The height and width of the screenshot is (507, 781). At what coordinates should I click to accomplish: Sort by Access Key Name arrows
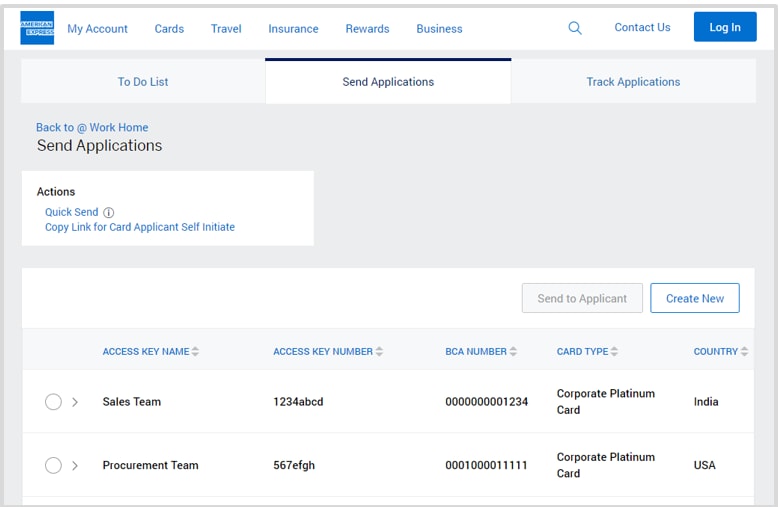tap(196, 352)
